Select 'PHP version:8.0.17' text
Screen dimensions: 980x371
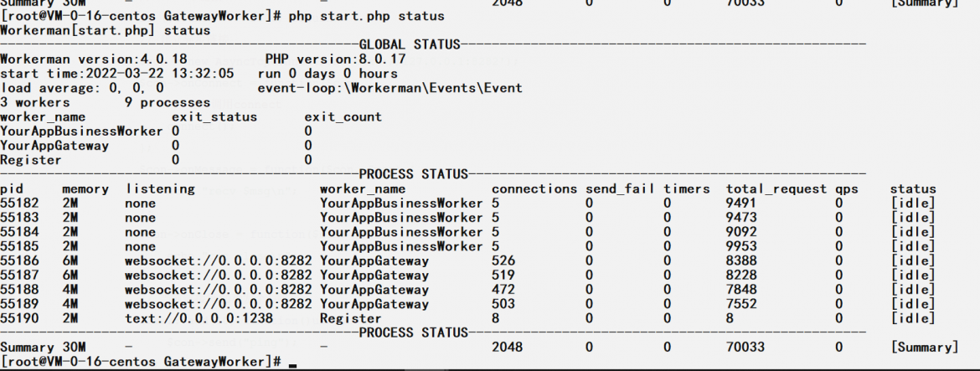[x=336, y=59]
